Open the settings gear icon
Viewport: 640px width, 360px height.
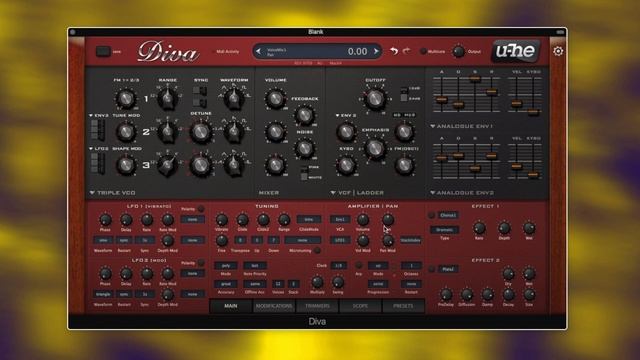(558, 51)
